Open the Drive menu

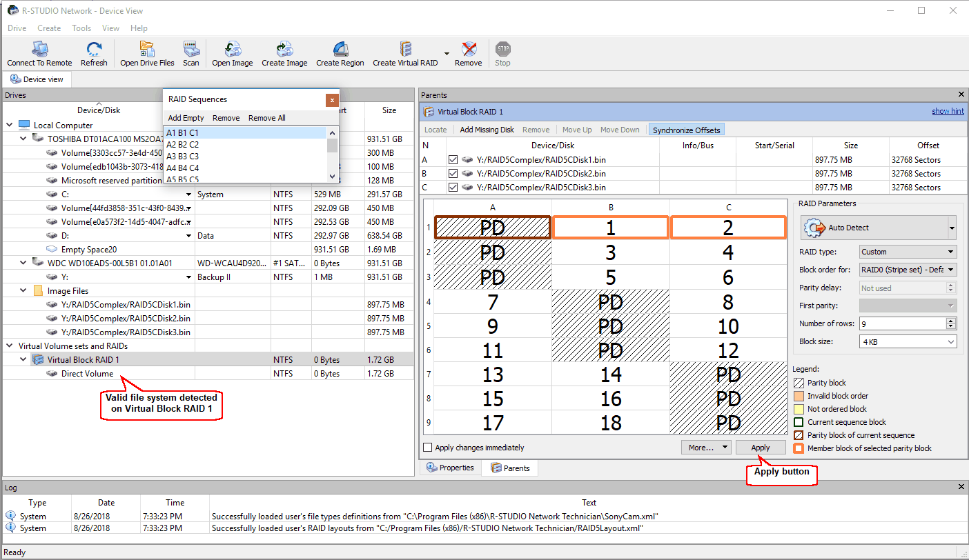17,28
